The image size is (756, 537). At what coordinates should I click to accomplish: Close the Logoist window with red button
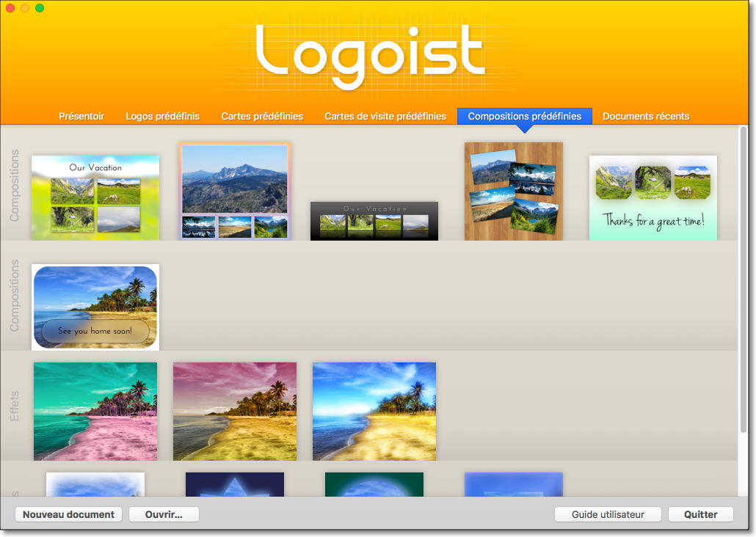click(10, 8)
